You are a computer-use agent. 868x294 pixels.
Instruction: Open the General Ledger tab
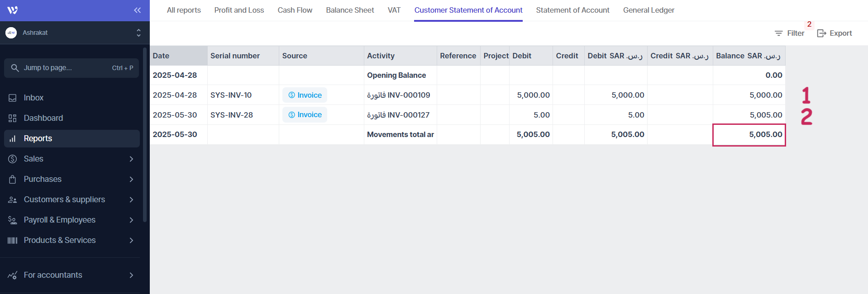pos(648,10)
